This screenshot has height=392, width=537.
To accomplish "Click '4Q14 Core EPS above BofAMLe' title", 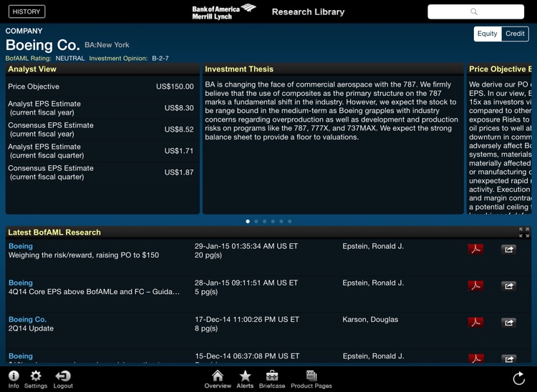I will [94, 292].
